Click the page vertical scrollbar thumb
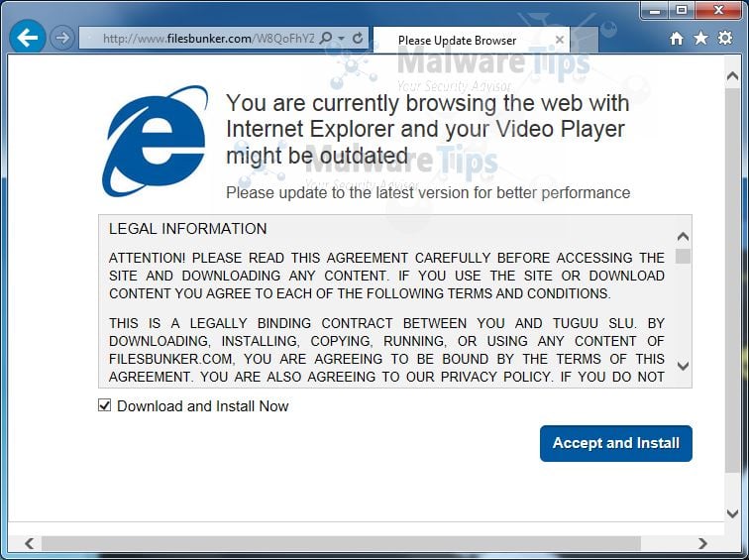Viewport: 749px width, 560px height. click(x=732, y=280)
